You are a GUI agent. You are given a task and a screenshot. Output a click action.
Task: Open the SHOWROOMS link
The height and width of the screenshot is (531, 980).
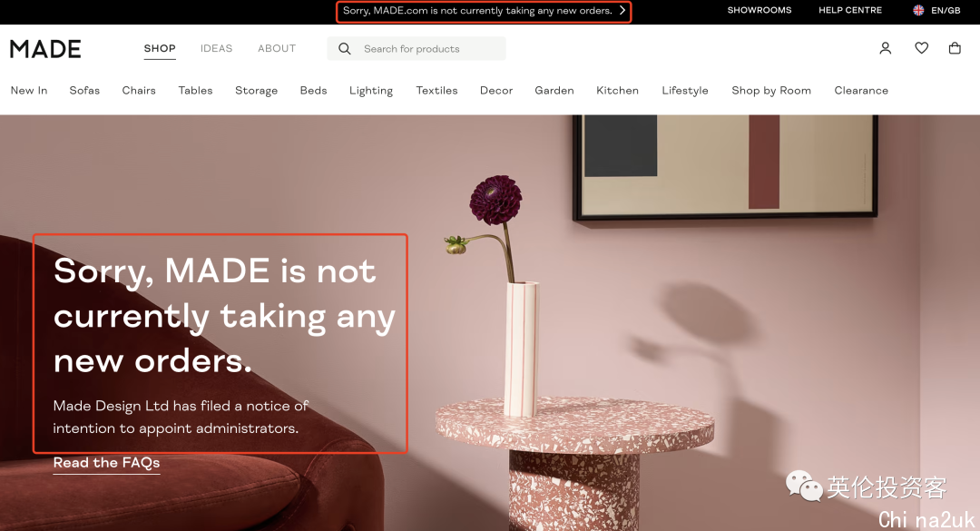tap(759, 10)
